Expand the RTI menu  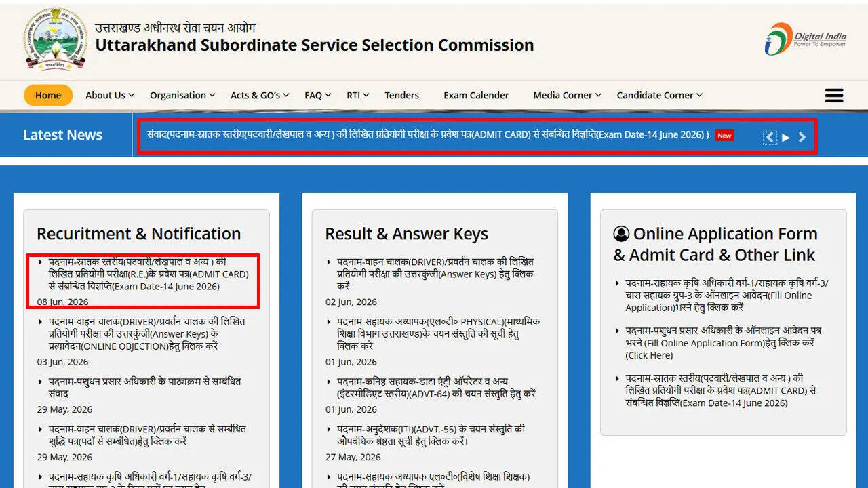tap(357, 95)
